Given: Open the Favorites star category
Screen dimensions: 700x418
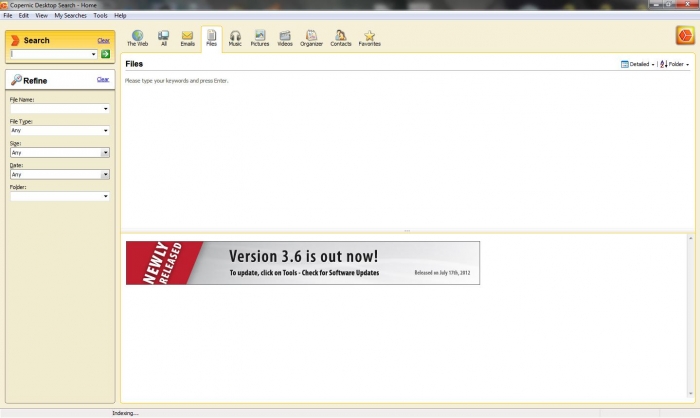Looking at the screenshot, I should tap(369, 38).
